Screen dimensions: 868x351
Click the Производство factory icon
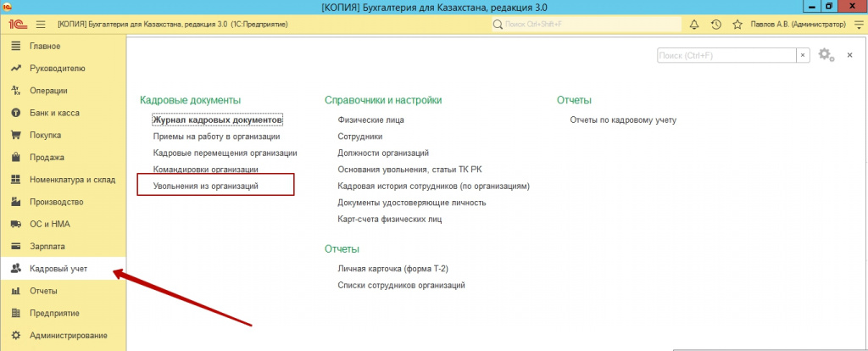click(16, 202)
